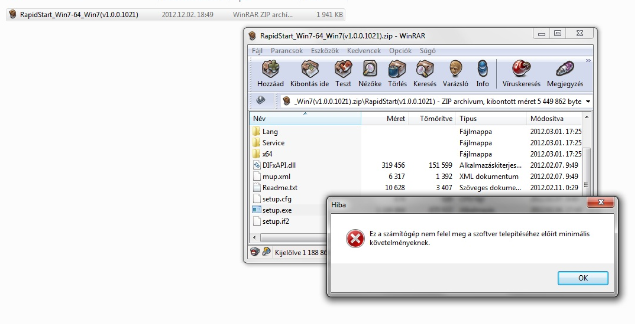Open the Fájl menu
The height and width of the screenshot is (326, 644).
tap(257, 51)
